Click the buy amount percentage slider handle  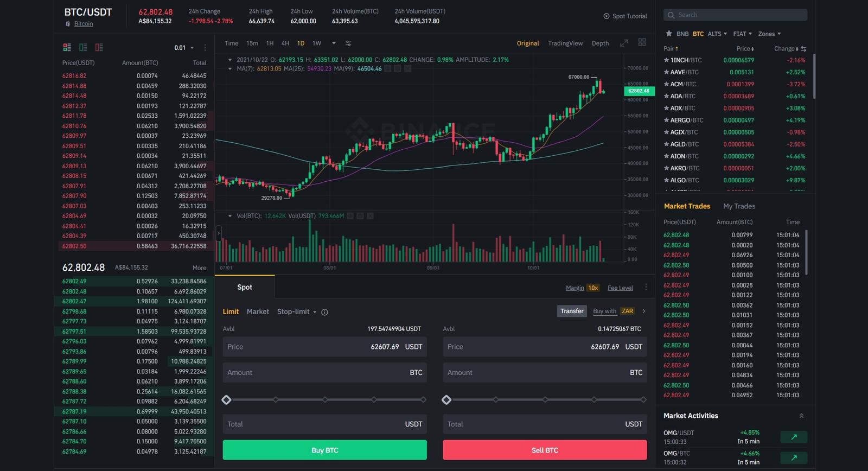click(x=227, y=400)
